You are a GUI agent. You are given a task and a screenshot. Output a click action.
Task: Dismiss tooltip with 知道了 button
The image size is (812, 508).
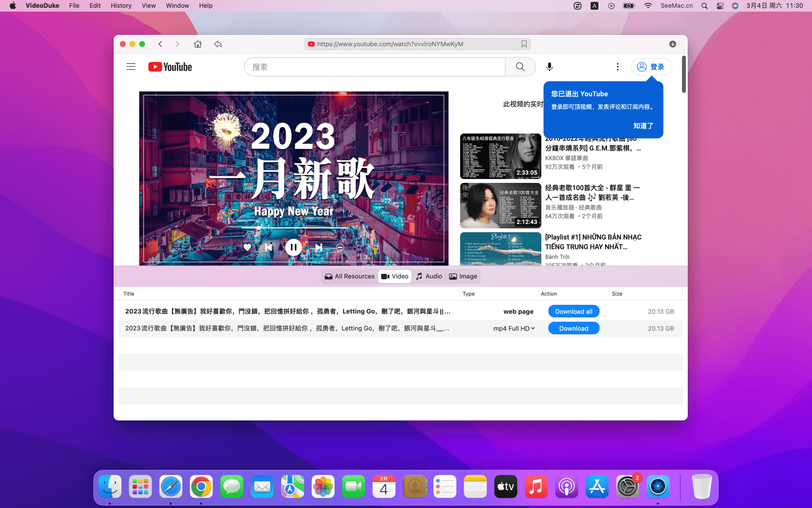click(x=643, y=126)
